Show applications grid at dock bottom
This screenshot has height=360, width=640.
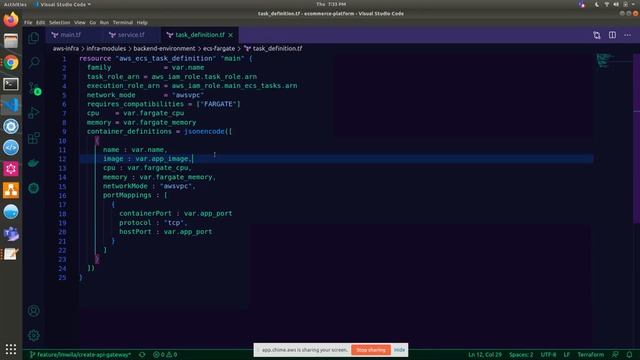click(x=11, y=349)
